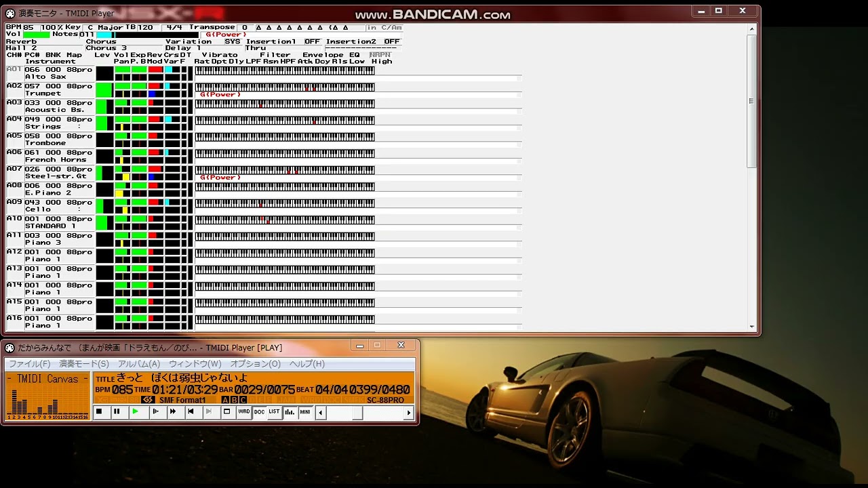The width and height of the screenshot is (868, 488).
Task: Open the ファイル(F) menu
Action: [29, 364]
